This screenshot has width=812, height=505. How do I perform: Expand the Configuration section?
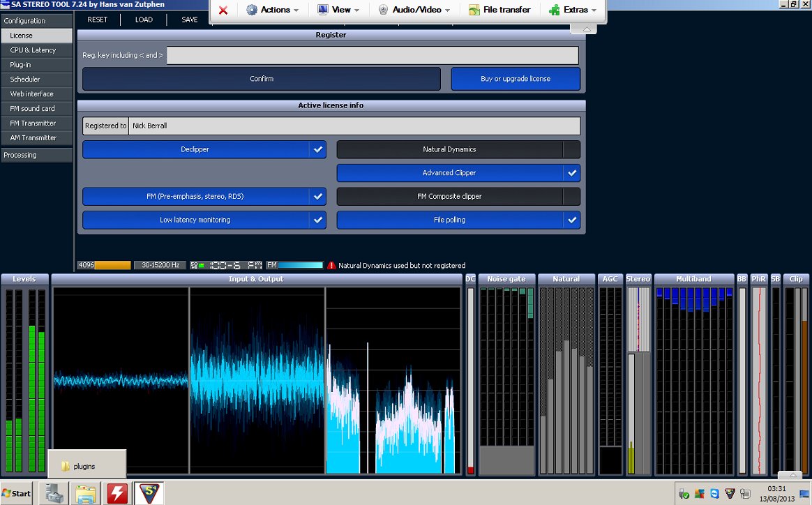(x=37, y=21)
